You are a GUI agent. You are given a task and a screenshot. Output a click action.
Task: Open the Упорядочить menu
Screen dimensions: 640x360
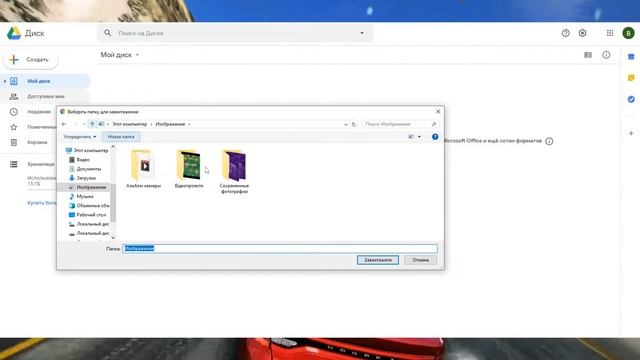click(80, 137)
